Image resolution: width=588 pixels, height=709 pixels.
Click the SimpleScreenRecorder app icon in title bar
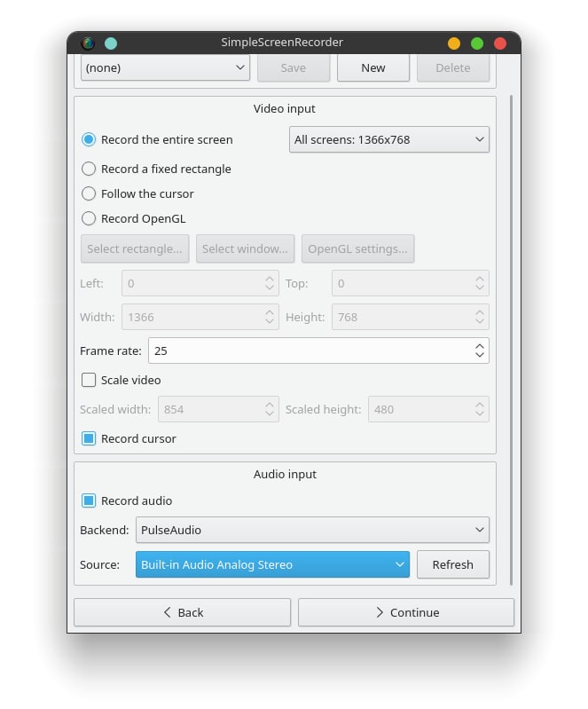pos(88,43)
